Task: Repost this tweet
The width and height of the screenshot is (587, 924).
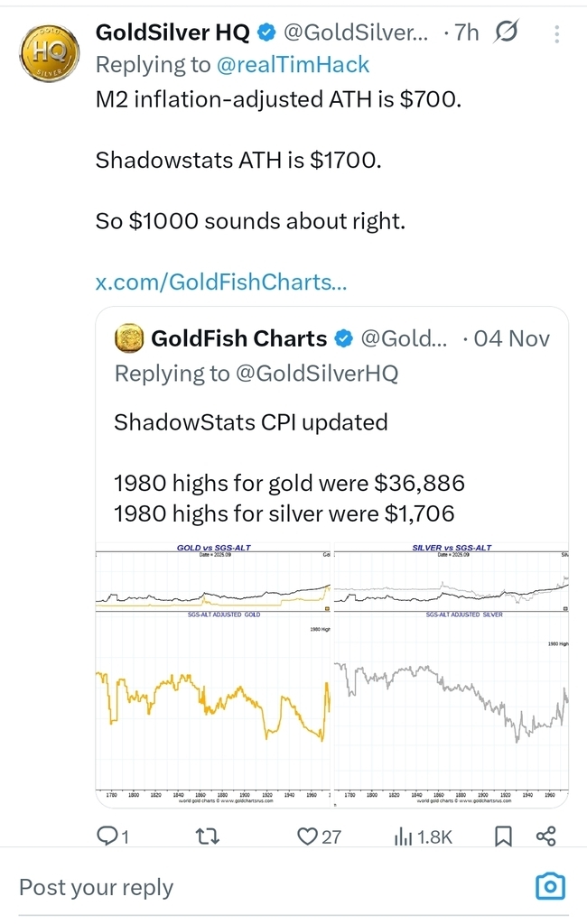Action: 208,836
